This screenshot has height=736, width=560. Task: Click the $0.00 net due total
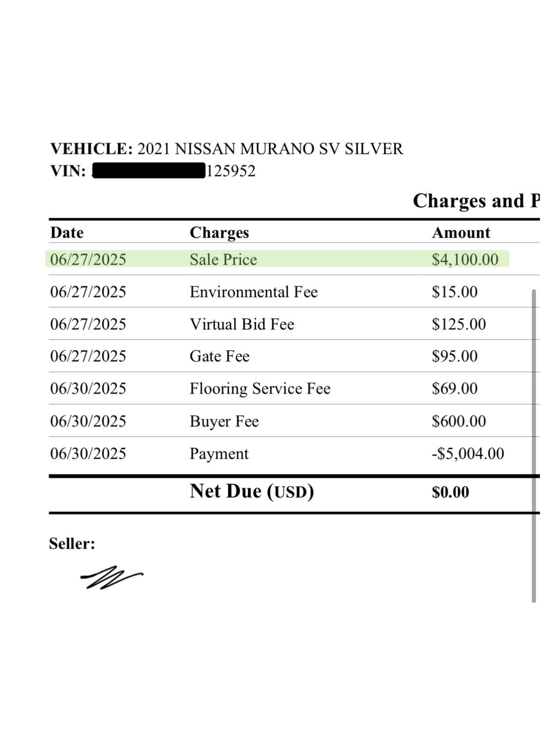tap(450, 492)
